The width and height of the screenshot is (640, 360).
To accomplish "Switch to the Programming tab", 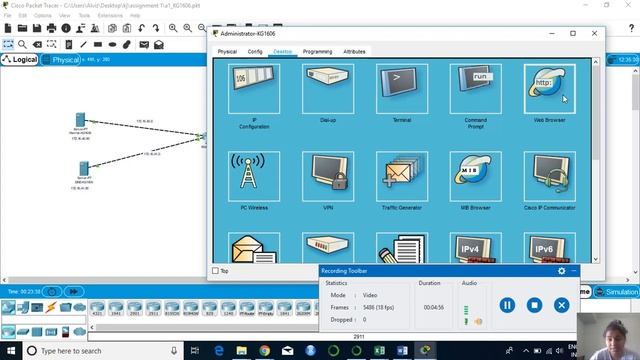I will 318,52.
